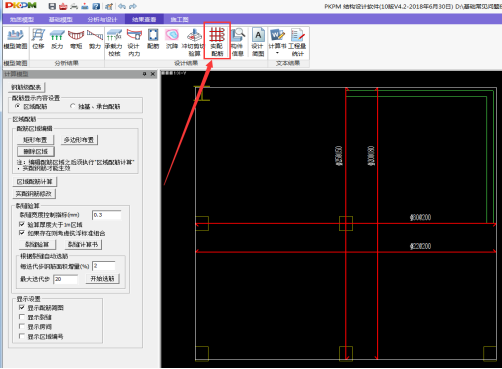Viewport: 502px width, 369px height.
Task: Click the save icon in title bar
Action: coord(52,6)
